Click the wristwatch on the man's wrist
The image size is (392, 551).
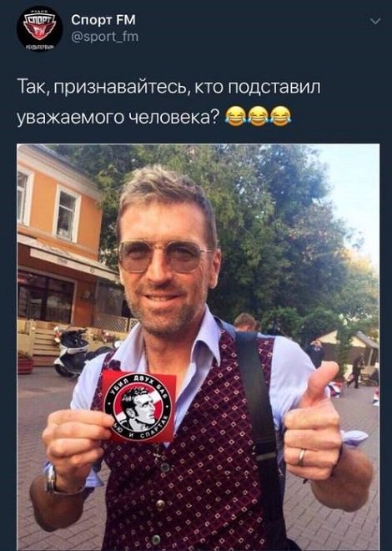(x=51, y=479)
